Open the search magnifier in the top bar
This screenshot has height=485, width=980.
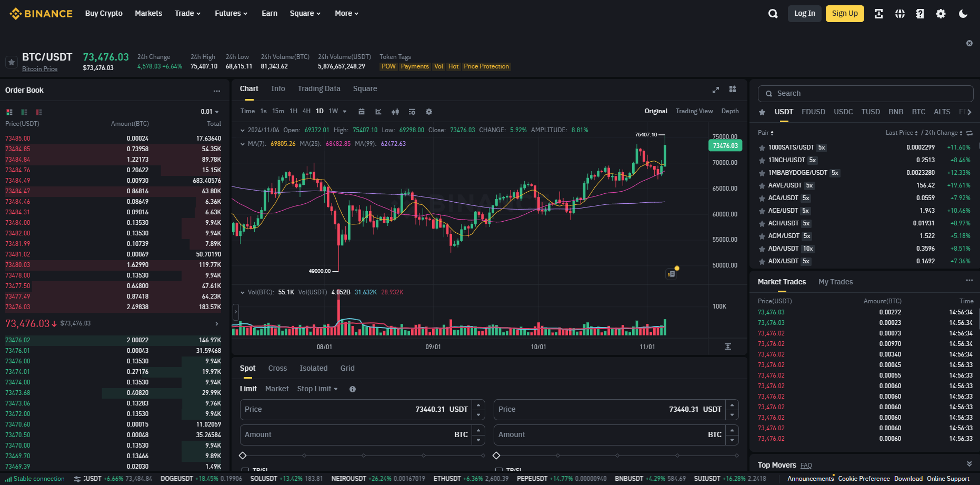click(773, 14)
